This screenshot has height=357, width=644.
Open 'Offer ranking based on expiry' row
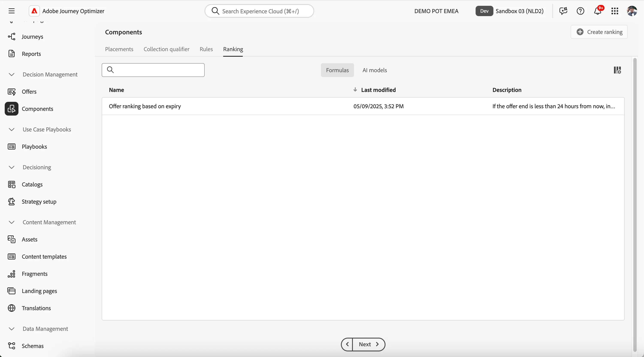[x=363, y=106]
